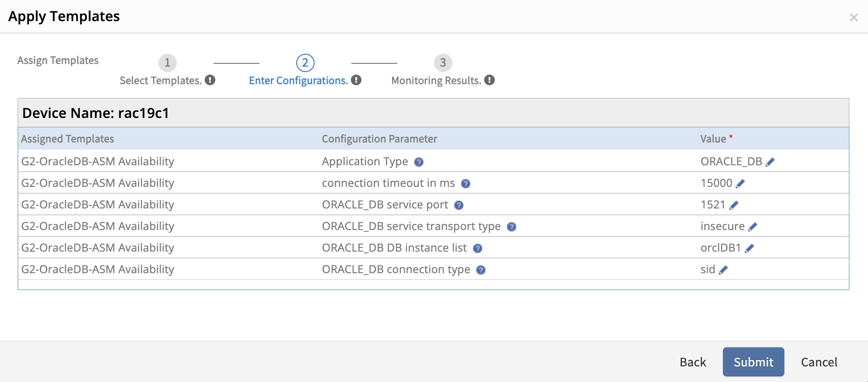Go Back to previous step
The width and height of the screenshot is (868, 382).
(693, 362)
